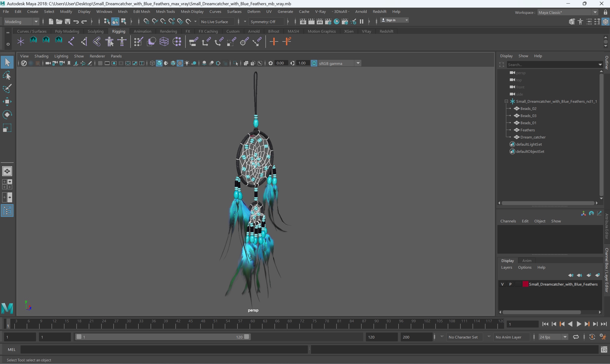This screenshot has width=610, height=364.
Task: Open the Outliner search options arrow
Action: 600,65
